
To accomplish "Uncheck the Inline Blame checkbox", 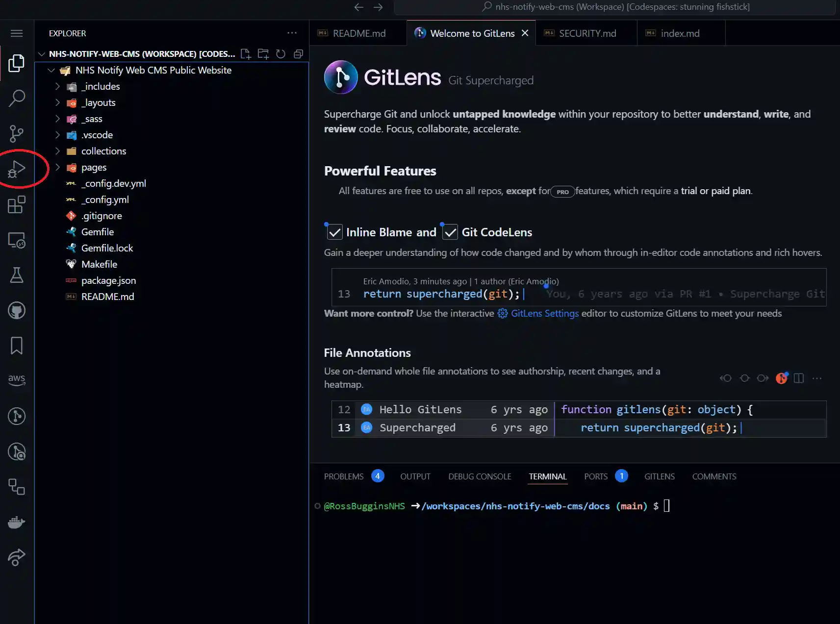I will tap(334, 232).
